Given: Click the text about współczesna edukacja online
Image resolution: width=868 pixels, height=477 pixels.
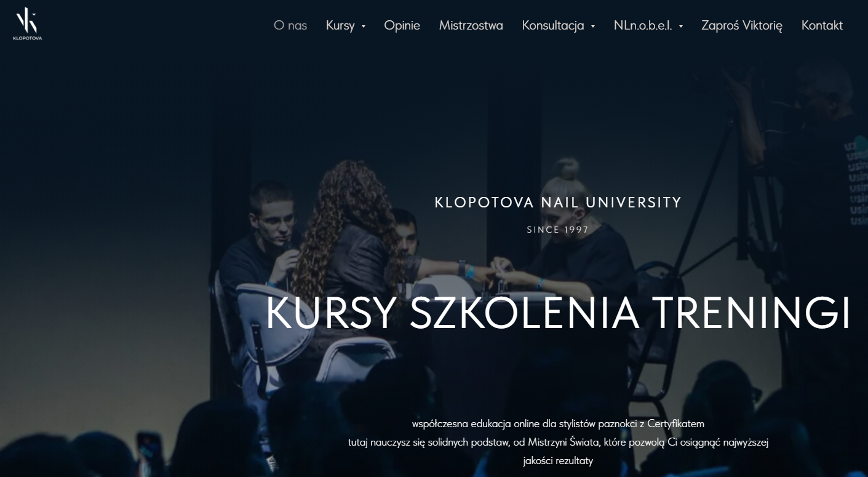Looking at the screenshot, I should pos(558,424).
